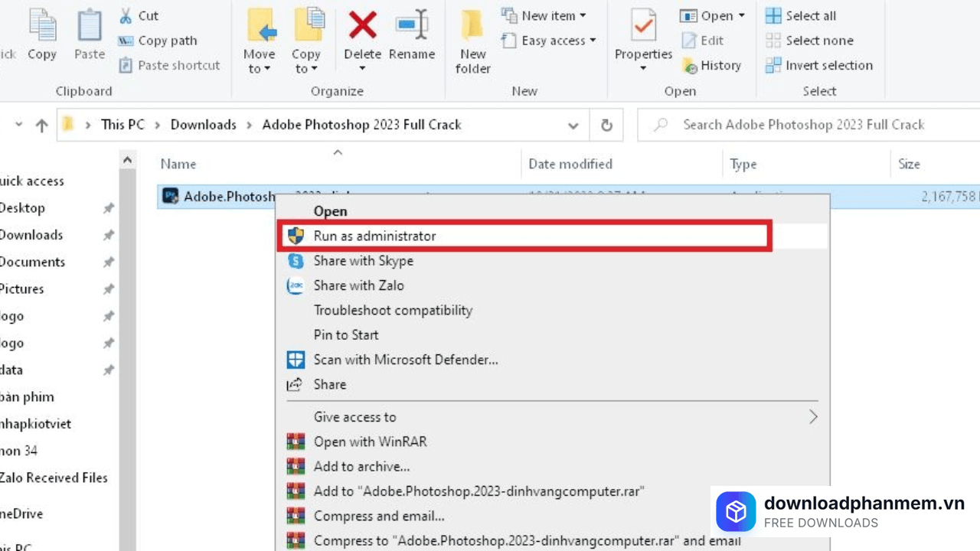Screen dimensions: 980x551
Task: Go up one level with the up arrow
Action: click(41, 126)
